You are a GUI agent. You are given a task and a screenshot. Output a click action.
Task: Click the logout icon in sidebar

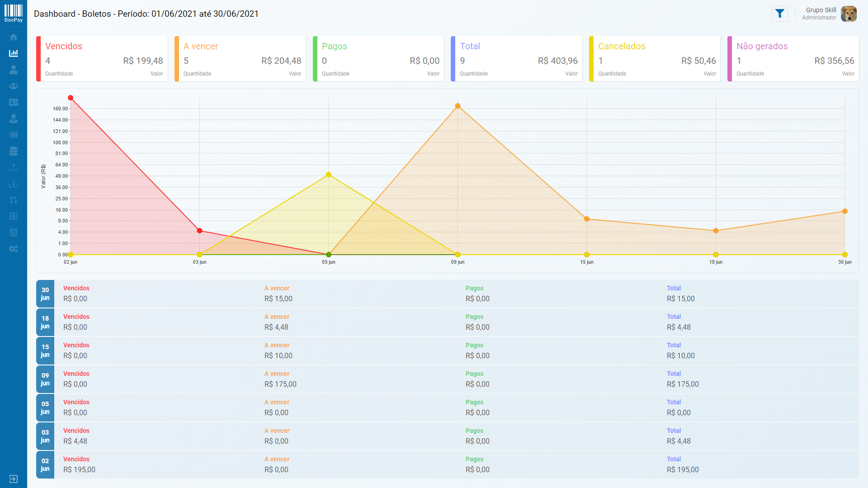(x=14, y=479)
